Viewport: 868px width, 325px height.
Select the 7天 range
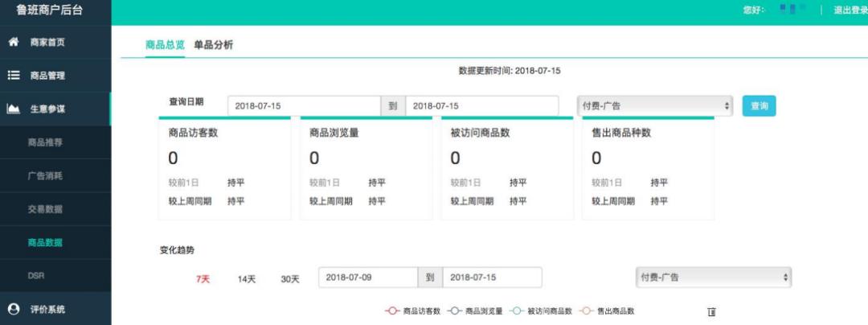(x=203, y=279)
